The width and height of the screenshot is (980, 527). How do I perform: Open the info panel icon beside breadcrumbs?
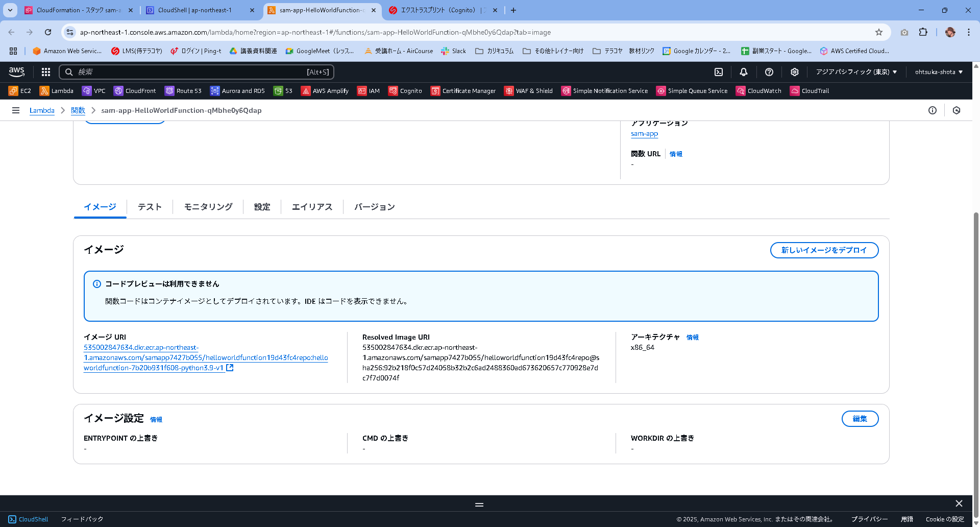point(933,110)
